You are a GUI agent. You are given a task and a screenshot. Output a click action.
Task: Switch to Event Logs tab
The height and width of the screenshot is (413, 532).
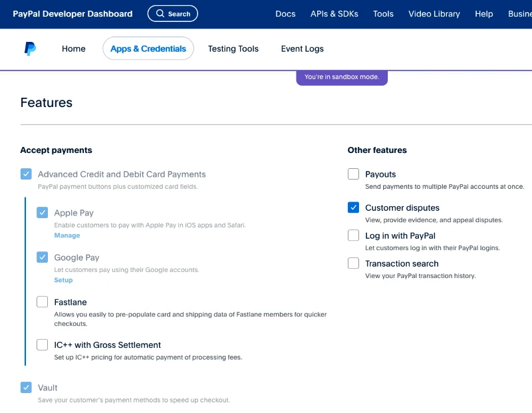pyautogui.click(x=302, y=49)
